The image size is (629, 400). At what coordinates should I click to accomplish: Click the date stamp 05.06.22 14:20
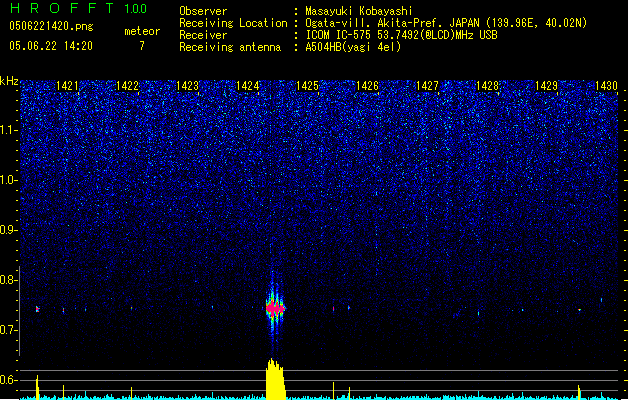[51, 46]
